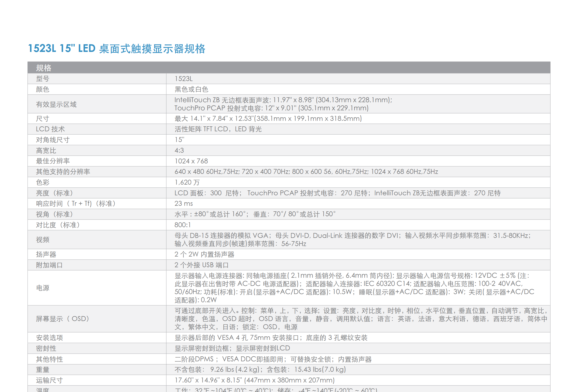Select the TouchPro PCAP 投射式电容 12" x 9.01" line

point(272,108)
